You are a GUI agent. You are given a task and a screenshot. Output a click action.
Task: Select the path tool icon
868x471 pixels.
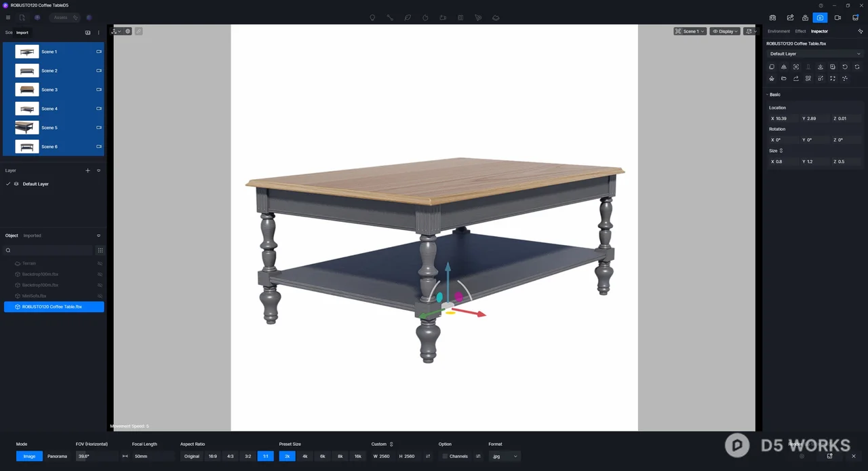pyautogui.click(x=390, y=18)
